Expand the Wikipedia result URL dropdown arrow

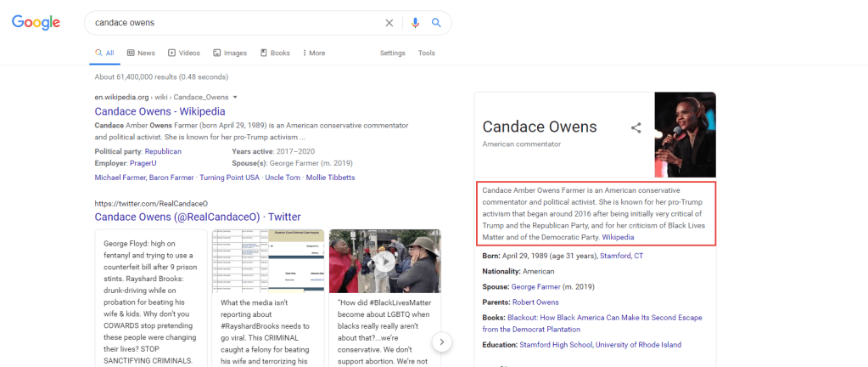pos(235,98)
